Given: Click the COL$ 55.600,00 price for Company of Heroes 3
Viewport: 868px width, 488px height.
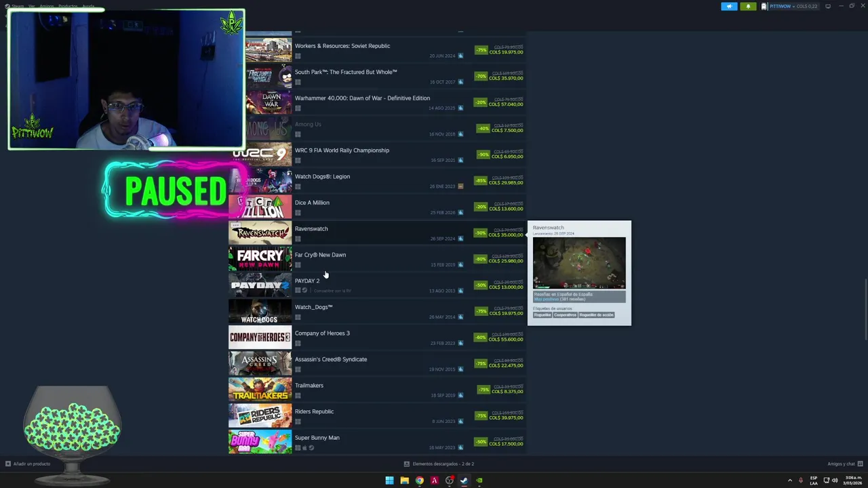Looking at the screenshot, I should (x=506, y=340).
